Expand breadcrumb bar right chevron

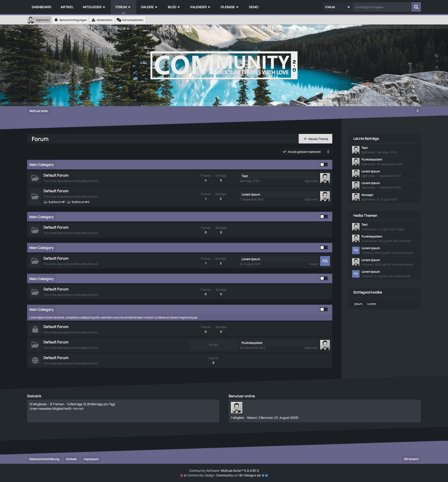[x=417, y=111]
